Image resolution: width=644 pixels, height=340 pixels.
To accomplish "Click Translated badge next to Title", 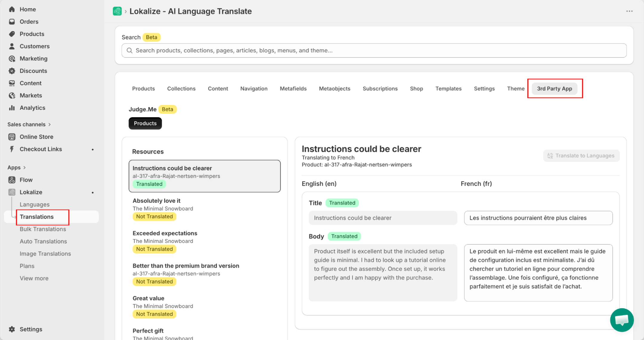I will 342,203.
